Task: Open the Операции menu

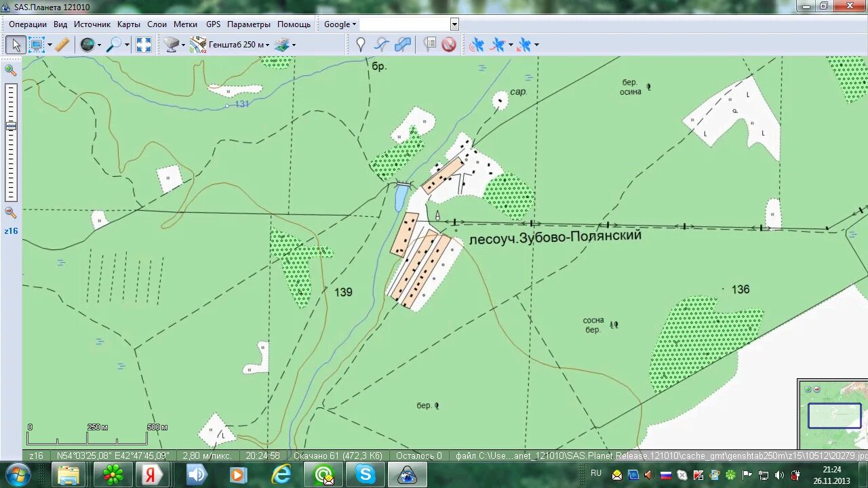Action: 28,24
